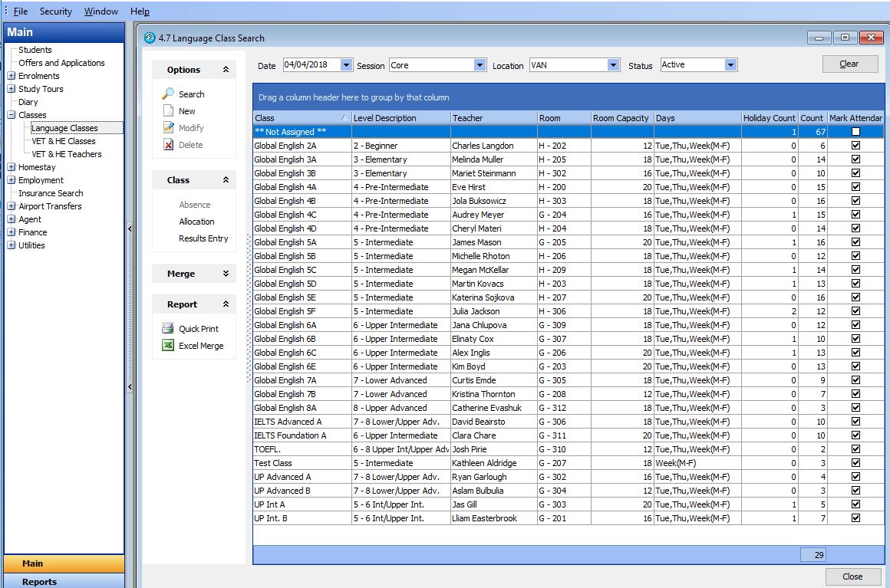Image resolution: width=890 pixels, height=588 pixels.
Task: Switch to the Reports tab
Action: point(40,582)
